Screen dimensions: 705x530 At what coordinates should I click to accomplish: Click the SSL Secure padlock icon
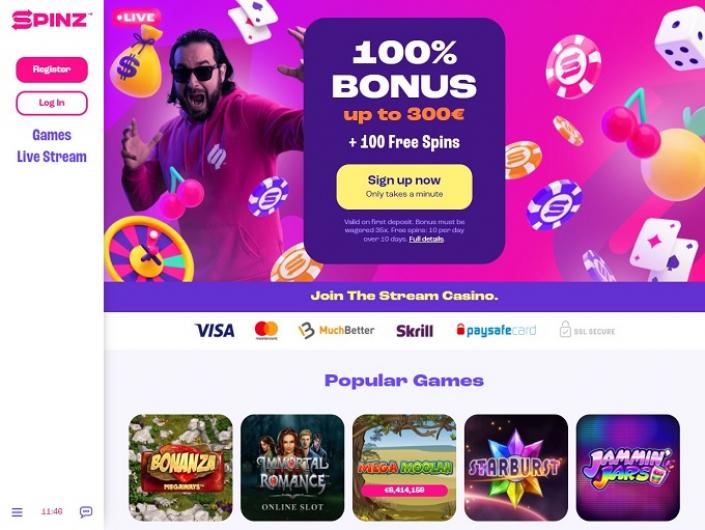(565, 329)
